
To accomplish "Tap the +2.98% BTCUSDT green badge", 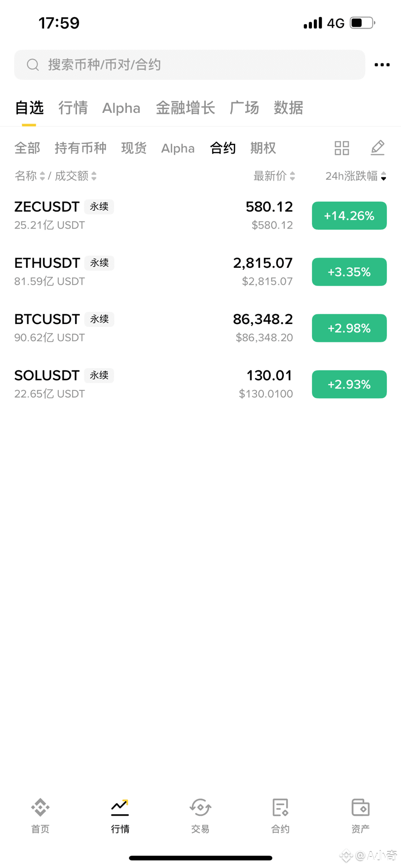I will coord(349,328).
